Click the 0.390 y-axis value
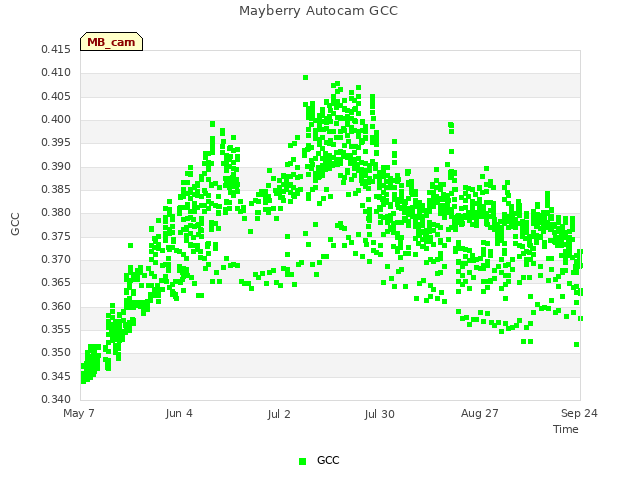Viewport: 640px width, 480px height. (56, 166)
